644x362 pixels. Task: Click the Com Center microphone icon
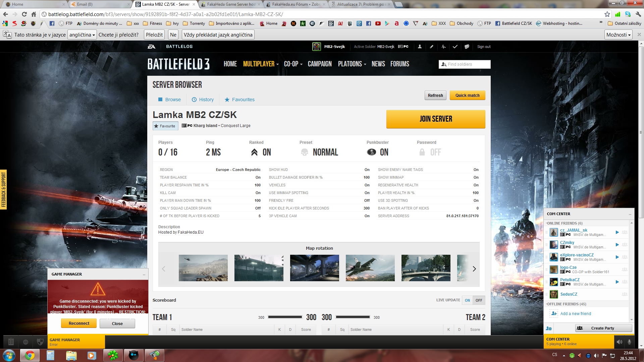click(629, 342)
